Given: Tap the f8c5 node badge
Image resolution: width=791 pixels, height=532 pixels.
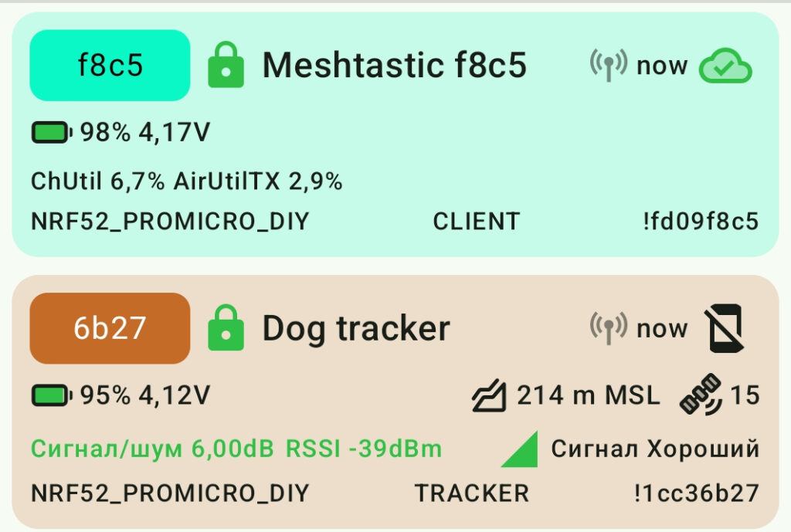Looking at the screenshot, I should 110,66.
